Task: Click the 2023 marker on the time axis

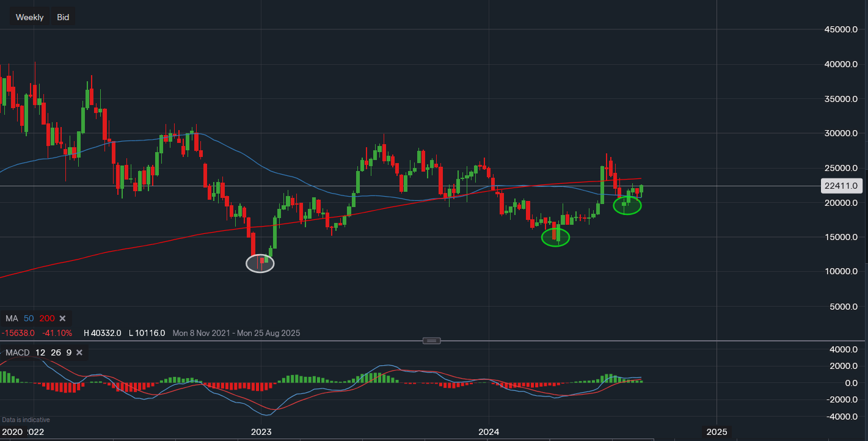Action: [x=261, y=432]
